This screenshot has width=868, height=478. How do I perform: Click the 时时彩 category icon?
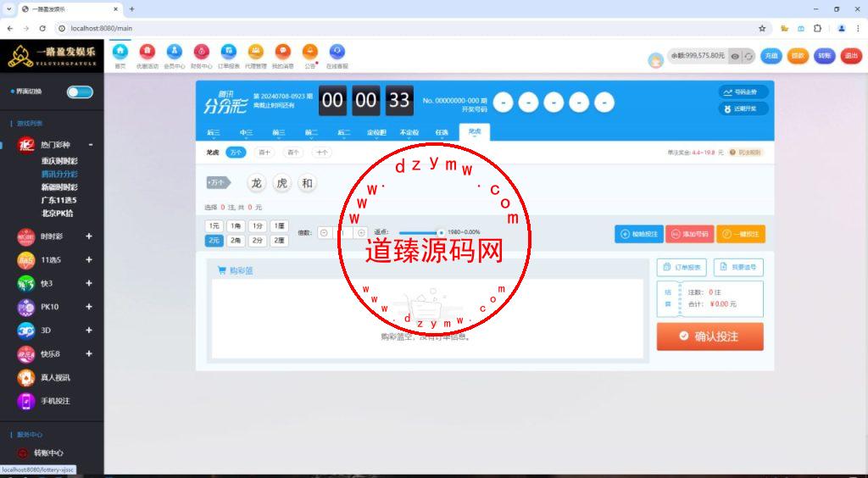(26, 236)
